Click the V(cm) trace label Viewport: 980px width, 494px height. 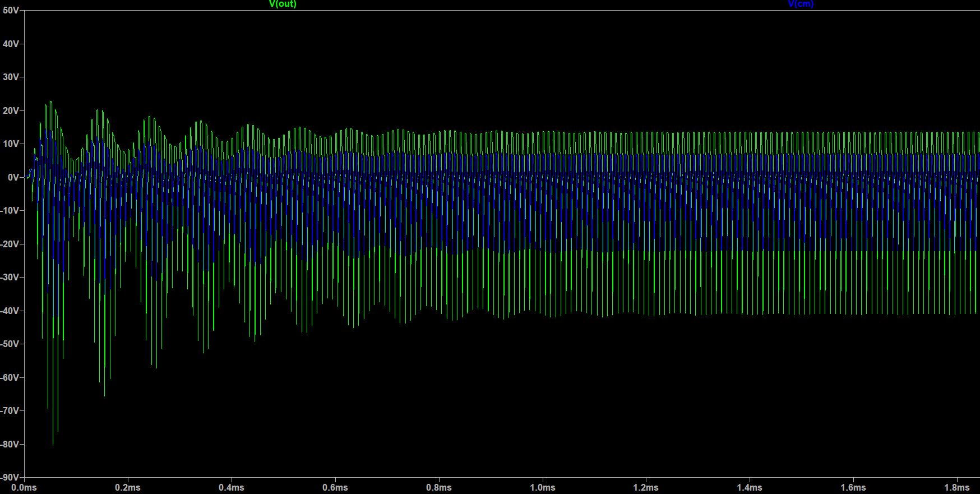click(801, 4)
